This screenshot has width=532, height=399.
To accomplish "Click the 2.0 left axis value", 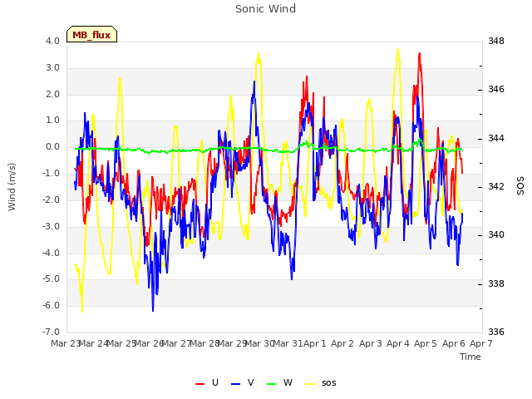I will 52,94.
